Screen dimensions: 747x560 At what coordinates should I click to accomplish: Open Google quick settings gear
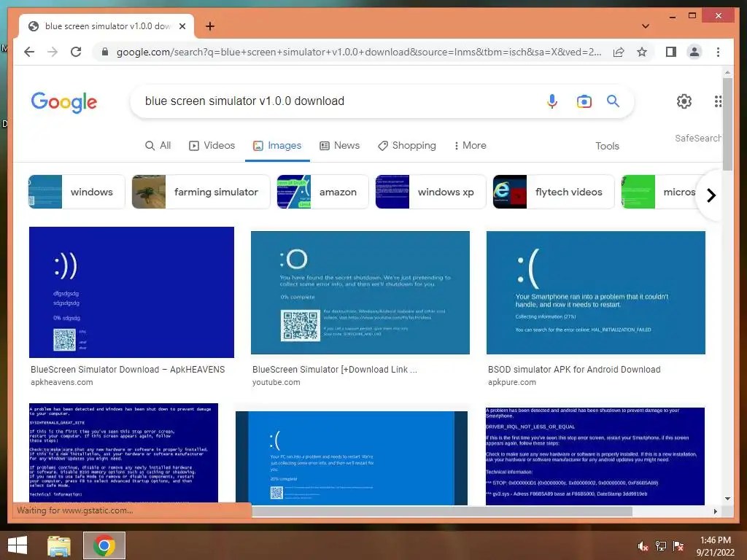(684, 101)
